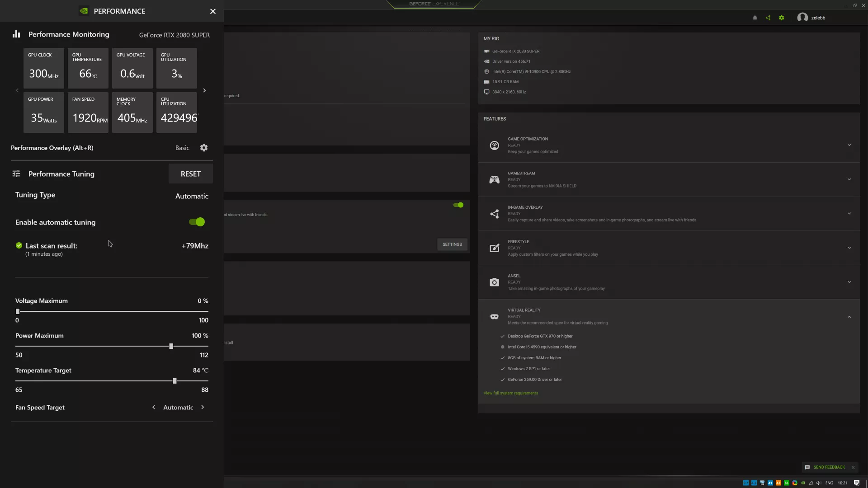Show previous page of monitoring tiles
868x488 pixels.
(17, 90)
